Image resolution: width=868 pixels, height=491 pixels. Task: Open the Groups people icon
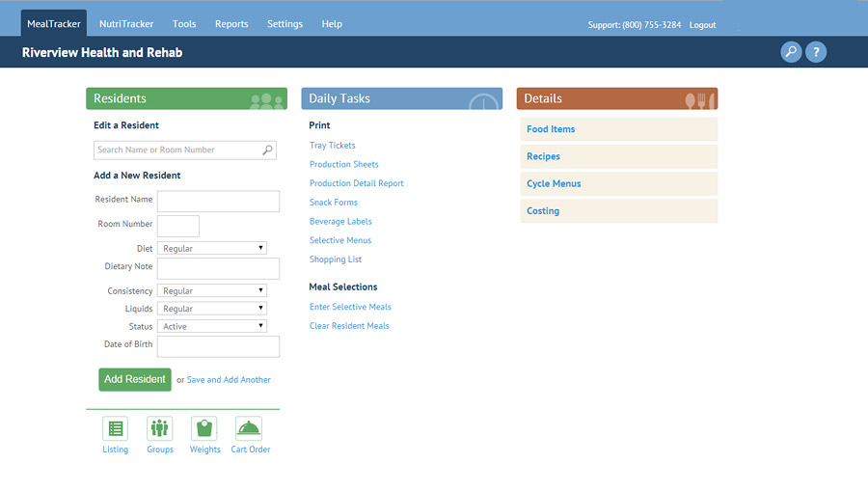(x=159, y=428)
